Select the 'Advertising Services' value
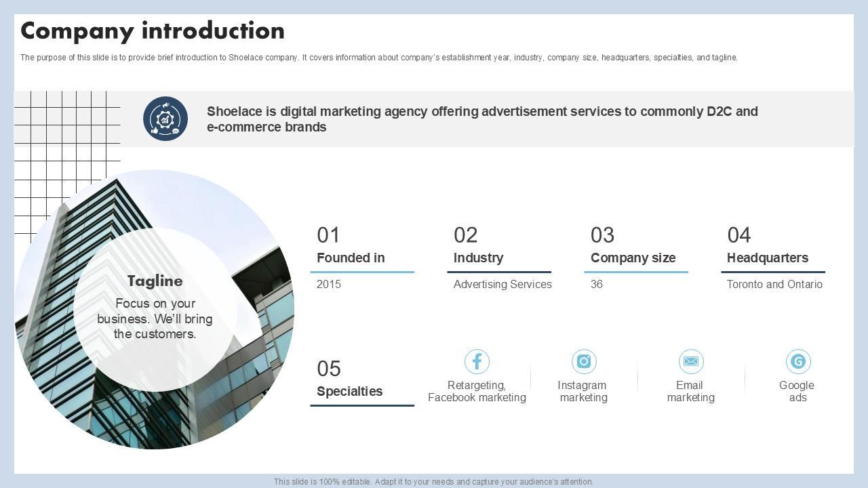Image resolution: width=868 pixels, height=488 pixels. 502,284
